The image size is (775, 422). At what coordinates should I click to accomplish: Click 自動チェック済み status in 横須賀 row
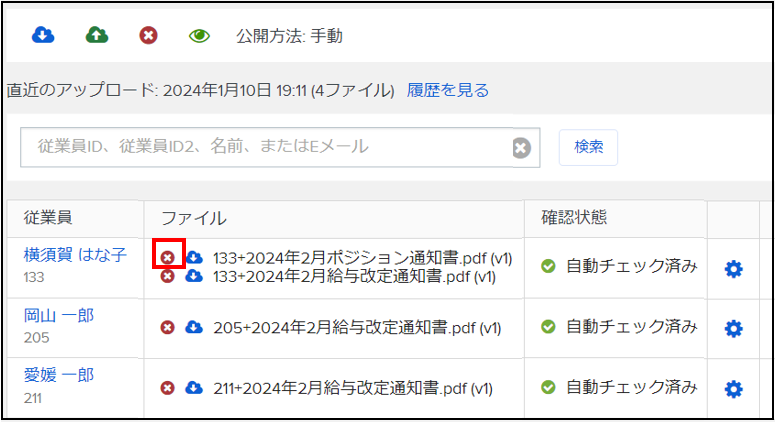(x=631, y=266)
